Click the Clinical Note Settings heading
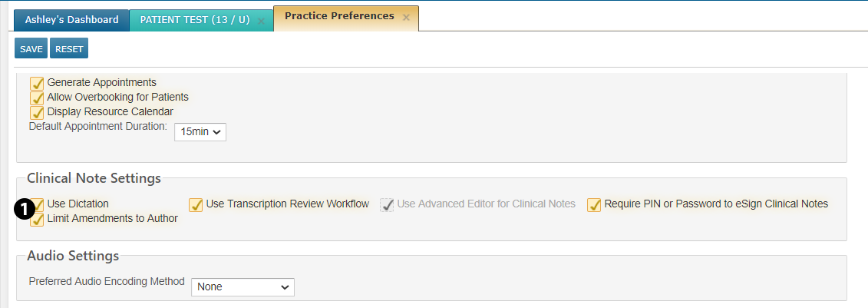Viewport: 868px width, 308px height. [x=94, y=178]
